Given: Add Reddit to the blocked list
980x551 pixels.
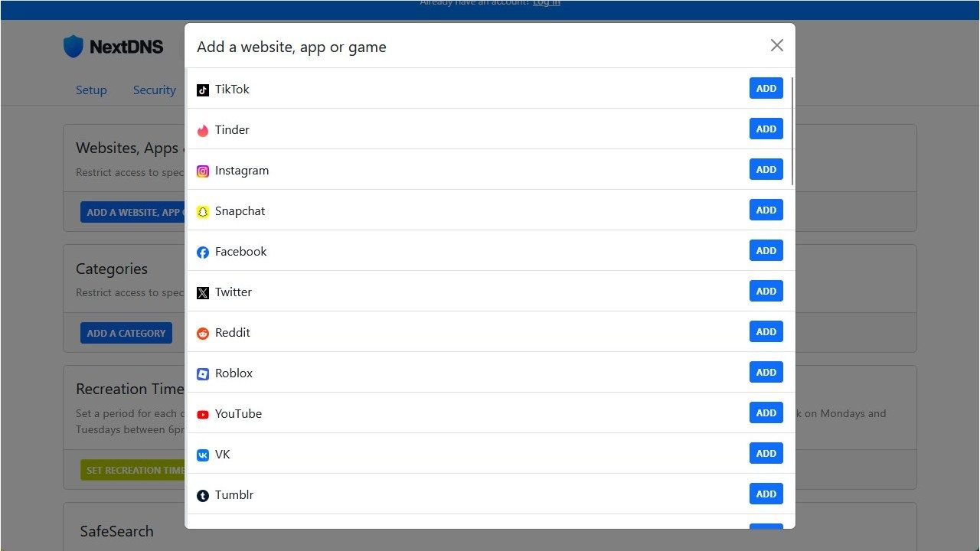Looking at the screenshot, I should click(766, 331).
